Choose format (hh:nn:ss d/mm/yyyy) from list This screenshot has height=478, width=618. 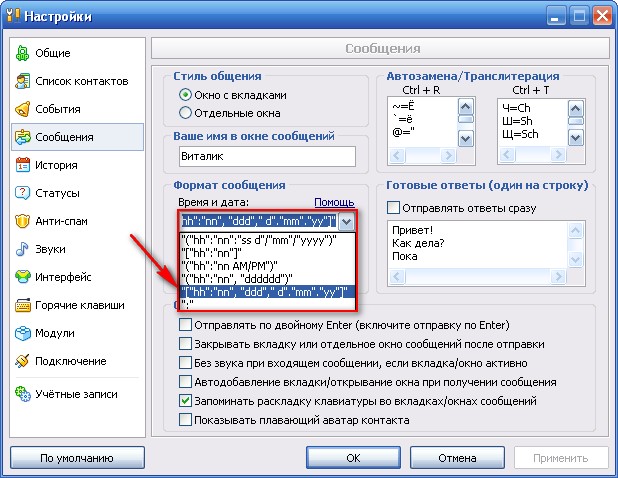coord(268,240)
